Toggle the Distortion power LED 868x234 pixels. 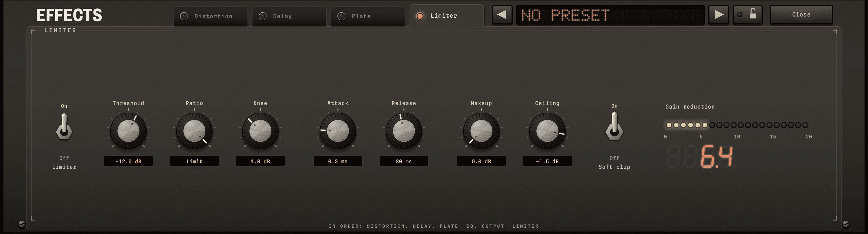point(184,16)
